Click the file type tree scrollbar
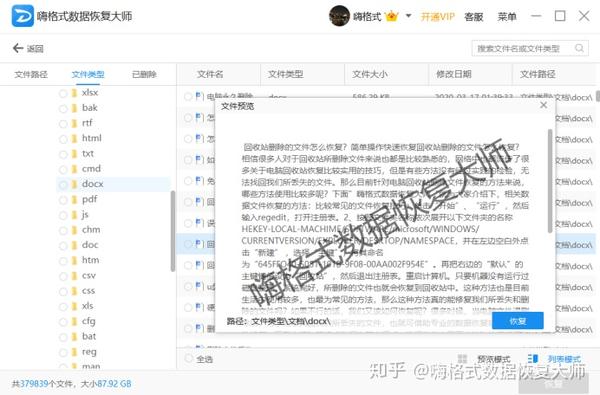Image resolution: width=600 pixels, height=395 pixels. (173, 231)
